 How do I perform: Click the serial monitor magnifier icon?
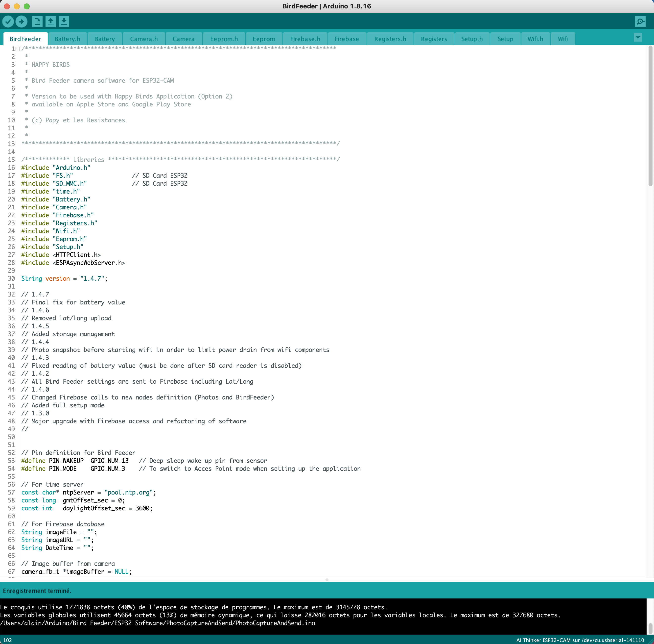tap(640, 21)
